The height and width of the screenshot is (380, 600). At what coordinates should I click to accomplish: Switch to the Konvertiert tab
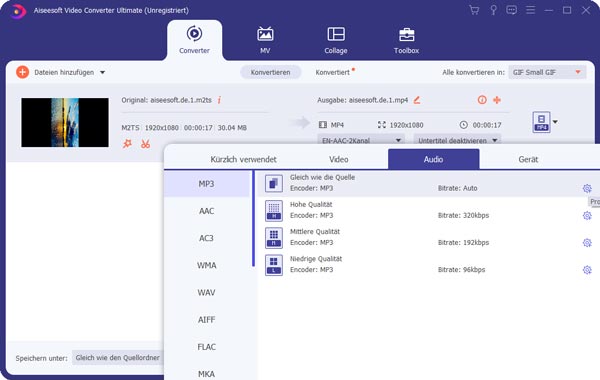[333, 72]
